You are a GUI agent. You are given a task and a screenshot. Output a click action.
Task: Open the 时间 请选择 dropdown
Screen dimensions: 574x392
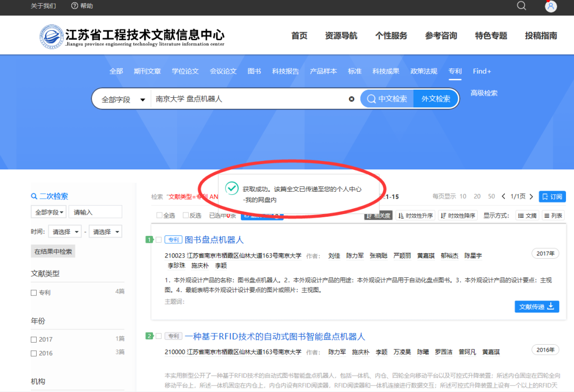(64, 231)
